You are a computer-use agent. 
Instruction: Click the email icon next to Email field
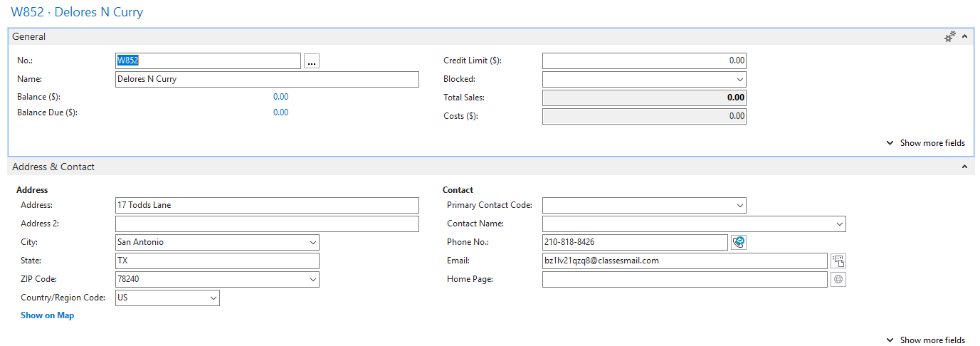coord(838,261)
